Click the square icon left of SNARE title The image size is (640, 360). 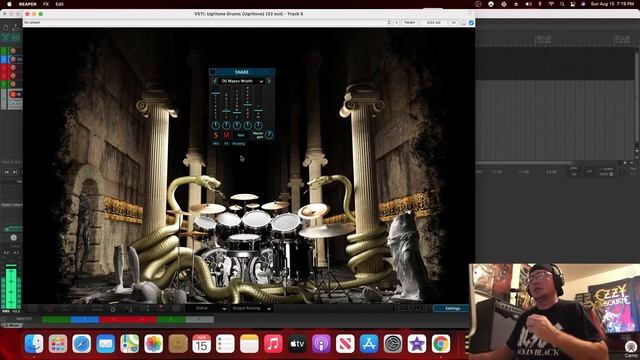[x=213, y=72]
